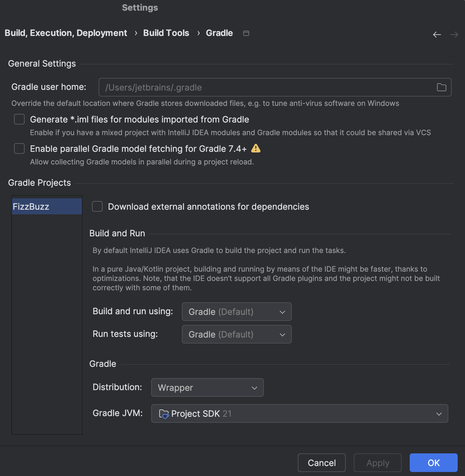Viewport: 465px width, 476px height.
Task: Navigate forward using the right arrow
Action: pos(453,34)
